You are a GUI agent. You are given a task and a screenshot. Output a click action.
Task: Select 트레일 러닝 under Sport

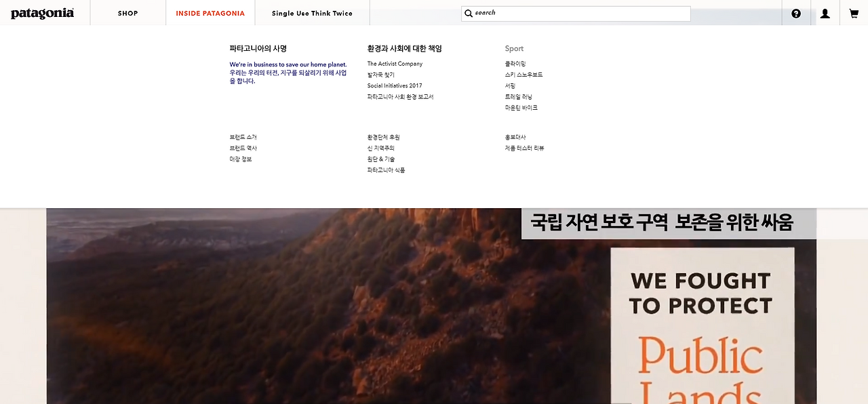[518, 97]
